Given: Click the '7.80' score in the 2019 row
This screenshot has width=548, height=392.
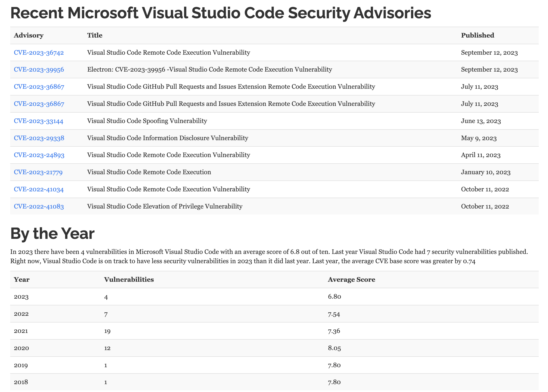Looking at the screenshot, I should tap(334, 365).
